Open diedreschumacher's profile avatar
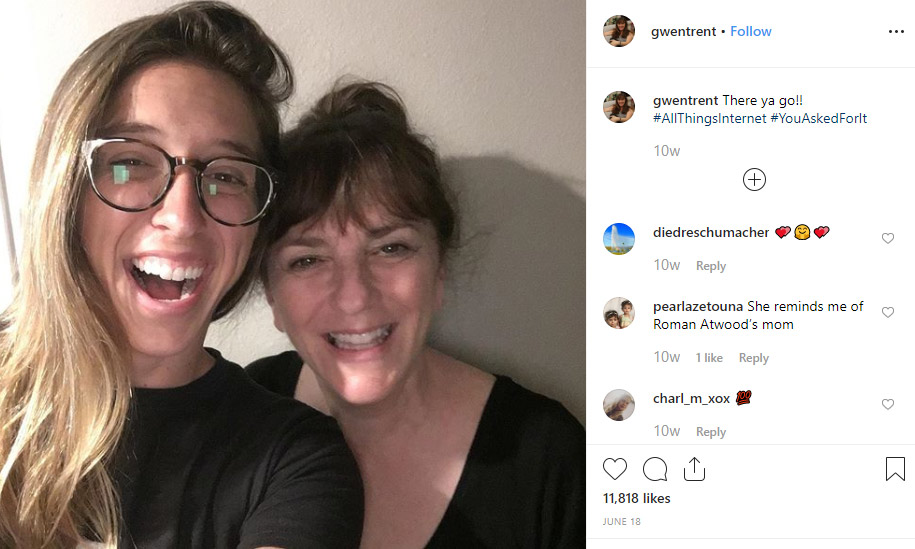The height and width of the screenshot is (549, 915). click(x=619, y=239)
